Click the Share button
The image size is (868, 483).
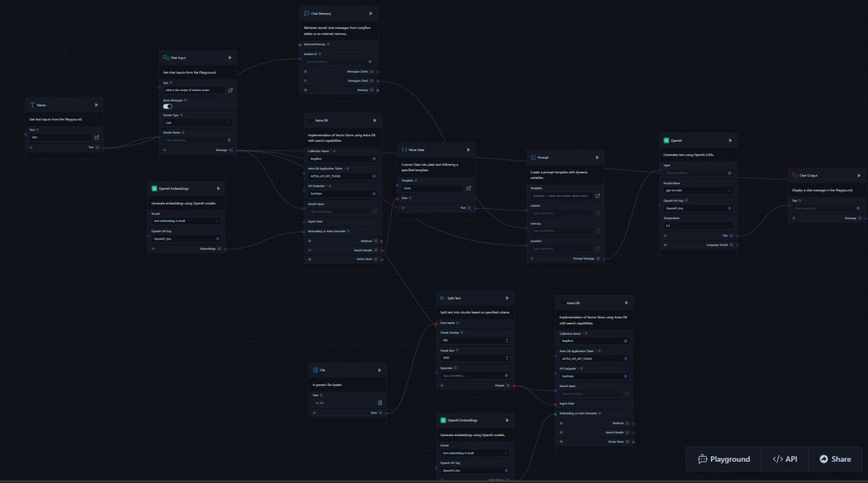click(x=835, y=459)
